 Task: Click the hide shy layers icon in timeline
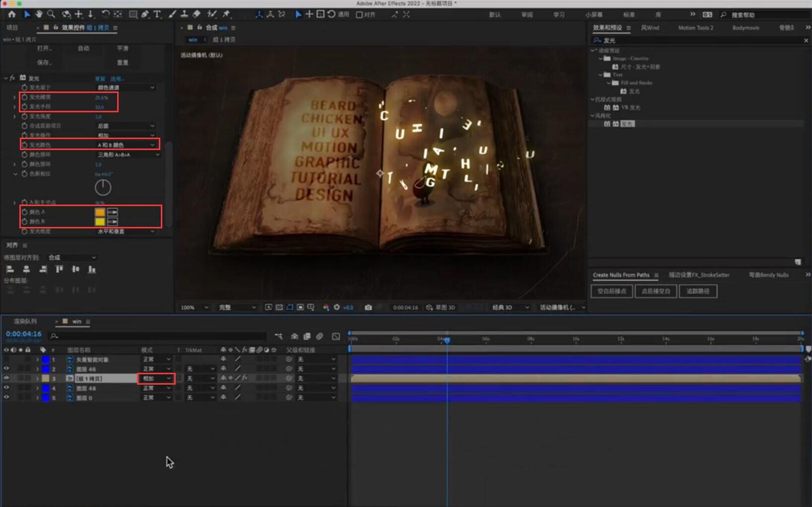click(294, 336)
